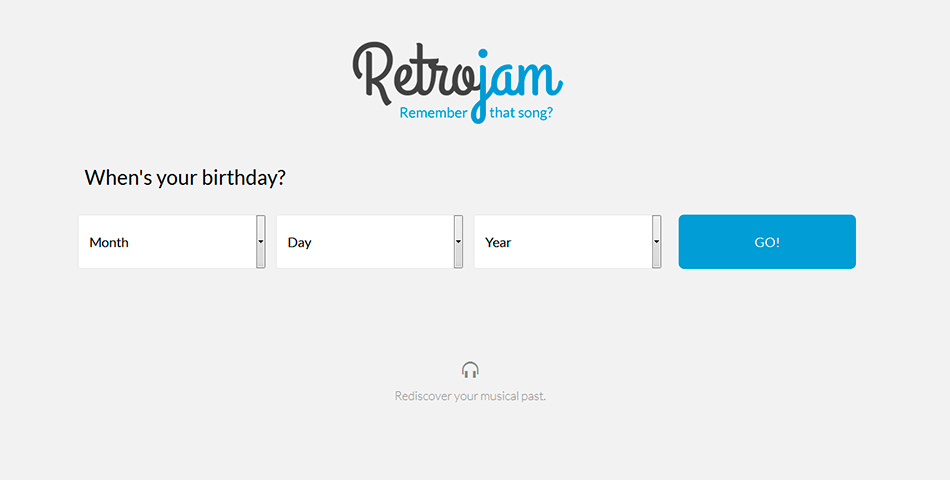Viewport: 950px width, 480px height.
Task: Click the "When's your birthday?" heading
Action: 185,178
